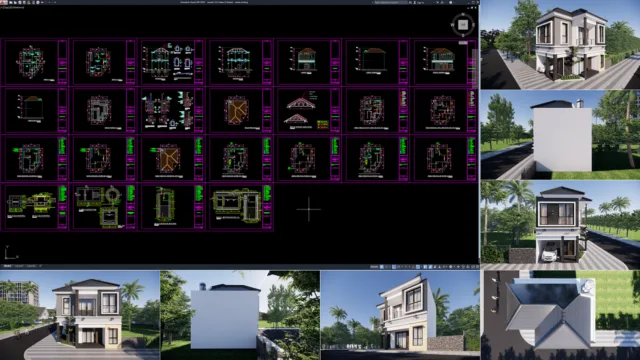Select the roof truss detail drawing sheet

(308, 110)
